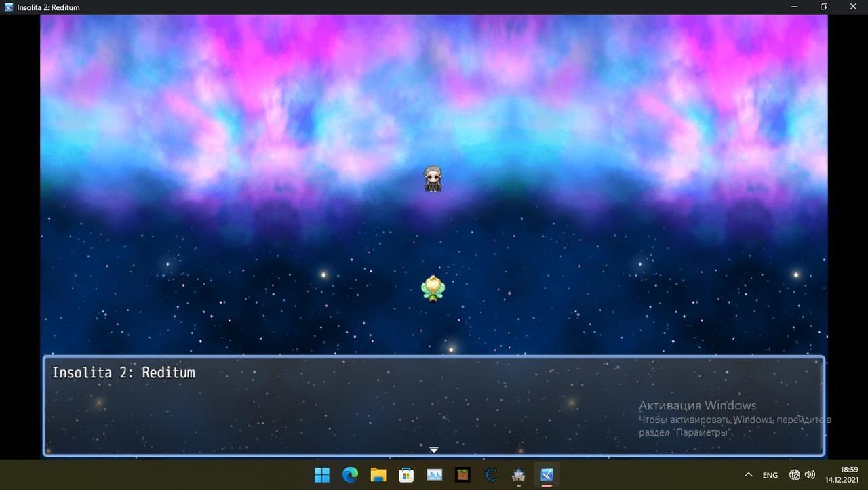Click the gray-haired character sprite
Screen dimensions: 868x490
pyautogui.click(x=433, y=178)
